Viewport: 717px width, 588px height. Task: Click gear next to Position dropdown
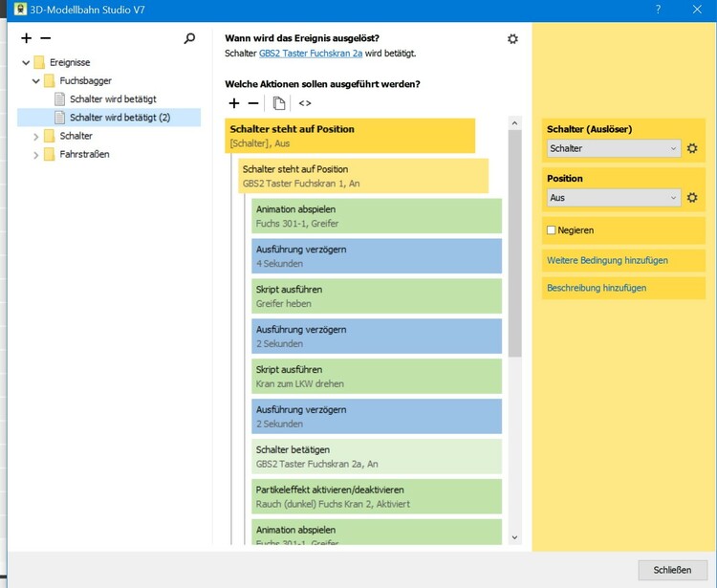point(692,197)
